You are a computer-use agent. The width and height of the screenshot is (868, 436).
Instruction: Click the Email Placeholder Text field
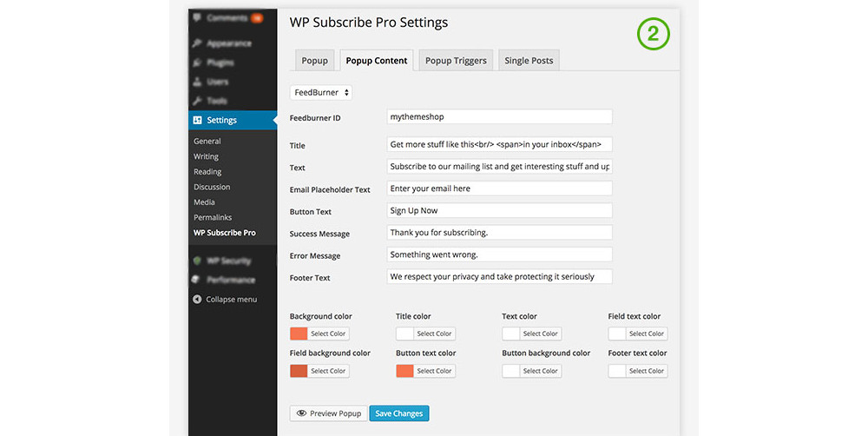pos(499,188)
